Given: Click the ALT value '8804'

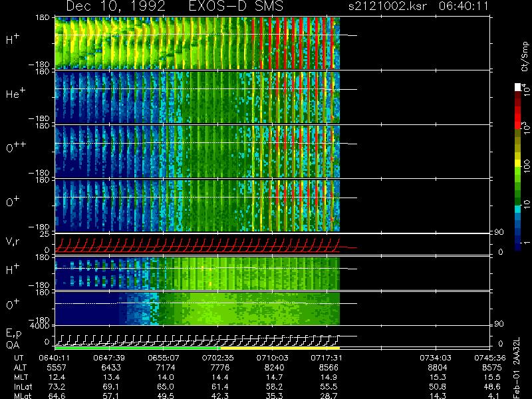Looking at the screenshot, I should tap(438, 368).
